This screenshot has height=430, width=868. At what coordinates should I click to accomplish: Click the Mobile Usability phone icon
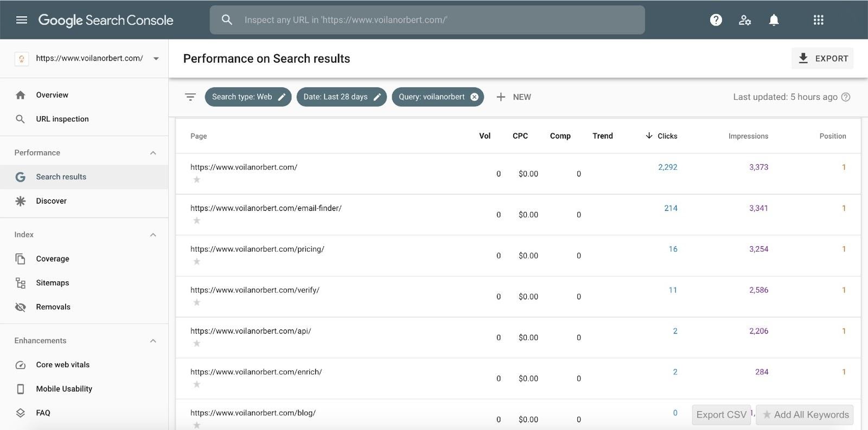[21, 389]
